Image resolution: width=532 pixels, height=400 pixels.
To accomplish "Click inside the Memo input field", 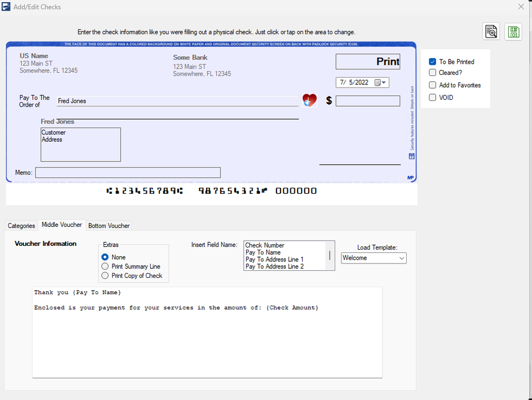I will point(127,173).
